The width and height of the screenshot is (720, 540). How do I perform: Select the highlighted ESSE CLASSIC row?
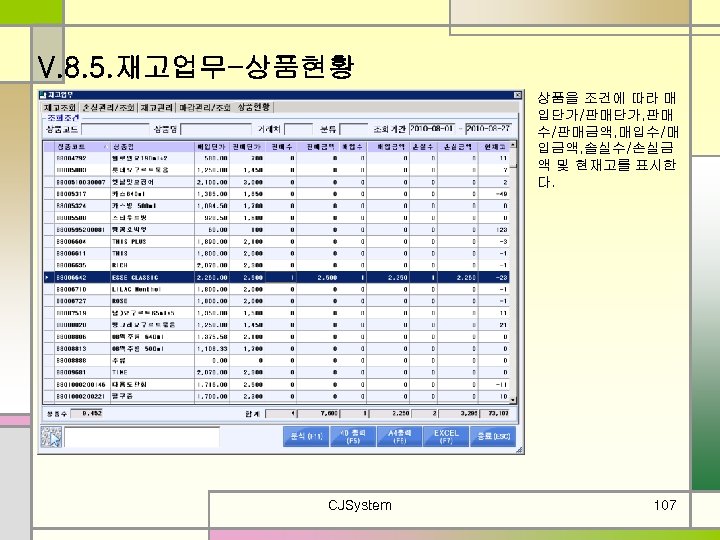coord(276,277)
